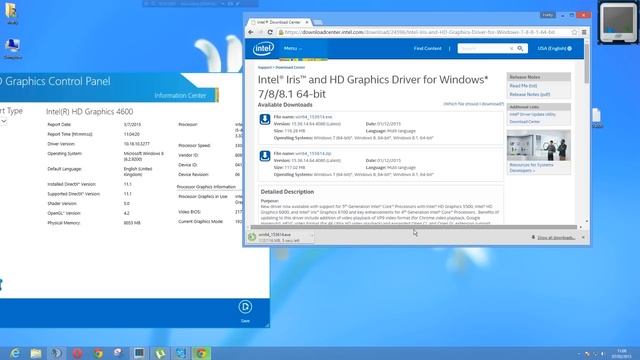Click the download icon for win64_153614.exe
Image resolution: width=640 pixels, height=360 pixels.
(265, 119)
